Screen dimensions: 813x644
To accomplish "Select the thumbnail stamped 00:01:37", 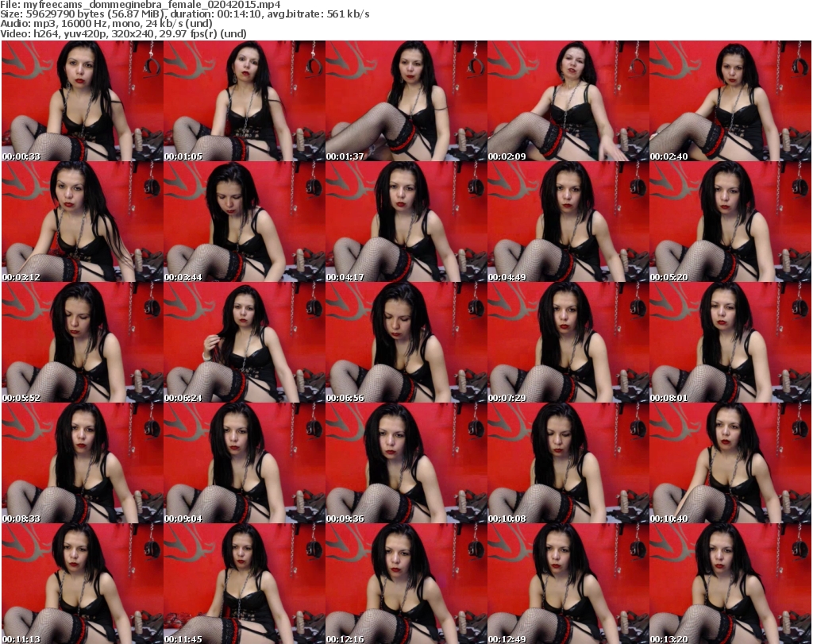I will [x=406, y=101].
